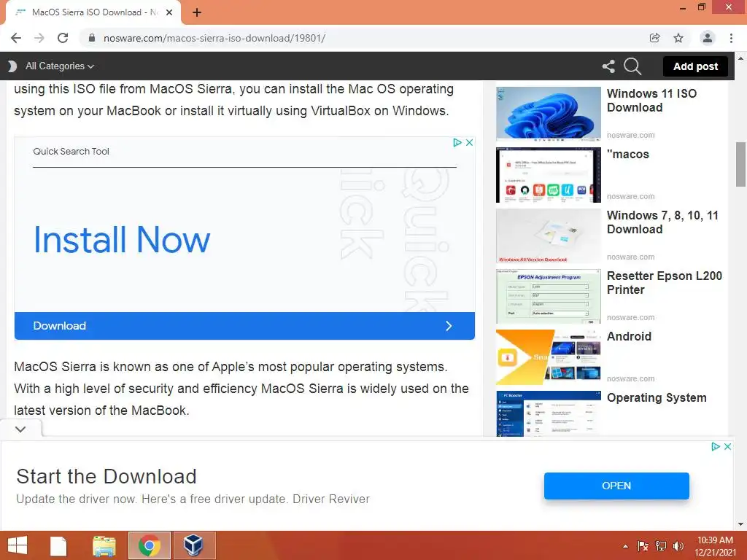Select the MacOS Sierra ISO Download tab
This screenshot has width=747, height=560.
click(93, 12)
